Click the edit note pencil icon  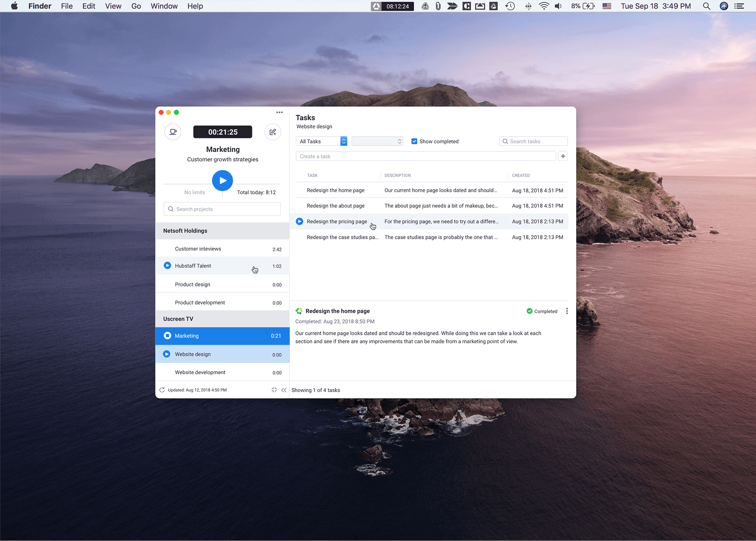pyautogui.click(x=272, y=132)
